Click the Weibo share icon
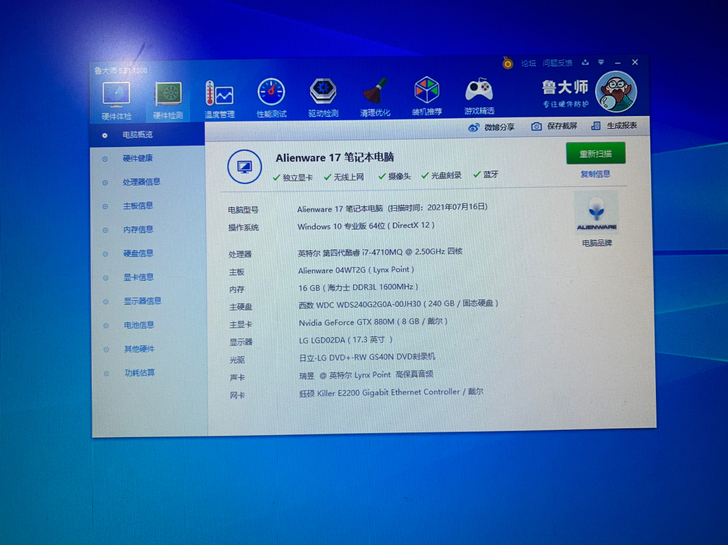Image resolution: width=728 pixels, height=545 pixels. (474, 127)
